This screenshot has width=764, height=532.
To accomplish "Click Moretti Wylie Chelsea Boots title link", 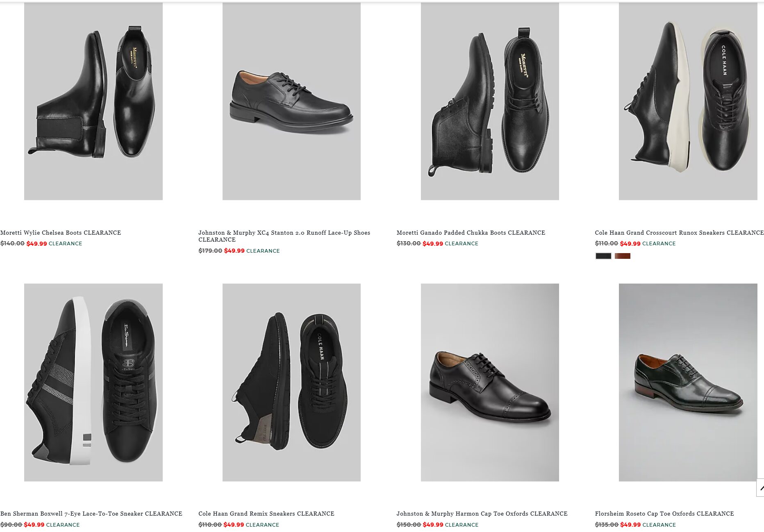I will (x=61, y=233).
